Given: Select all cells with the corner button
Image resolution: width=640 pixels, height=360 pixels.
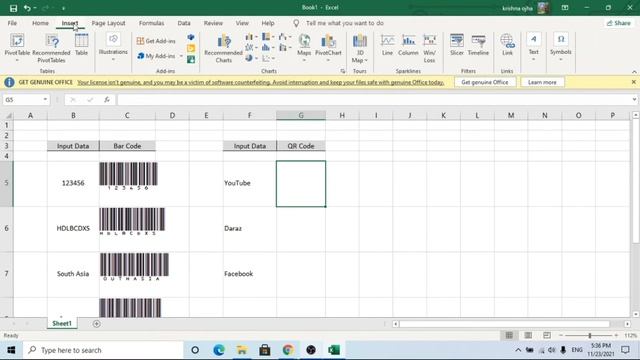Looking at the screenshot, I should [7, 116].
